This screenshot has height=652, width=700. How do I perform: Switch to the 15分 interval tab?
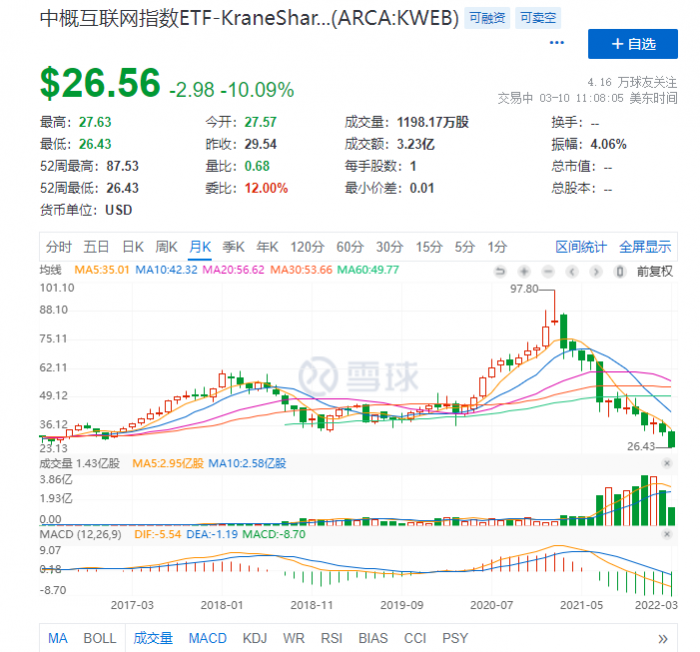[x=429, y=247]
